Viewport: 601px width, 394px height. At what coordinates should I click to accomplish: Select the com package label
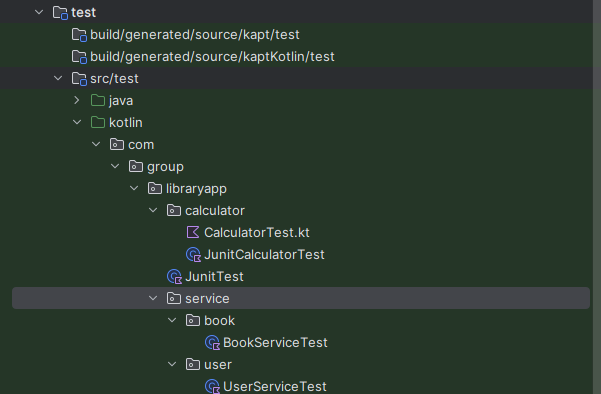[141, 145]
